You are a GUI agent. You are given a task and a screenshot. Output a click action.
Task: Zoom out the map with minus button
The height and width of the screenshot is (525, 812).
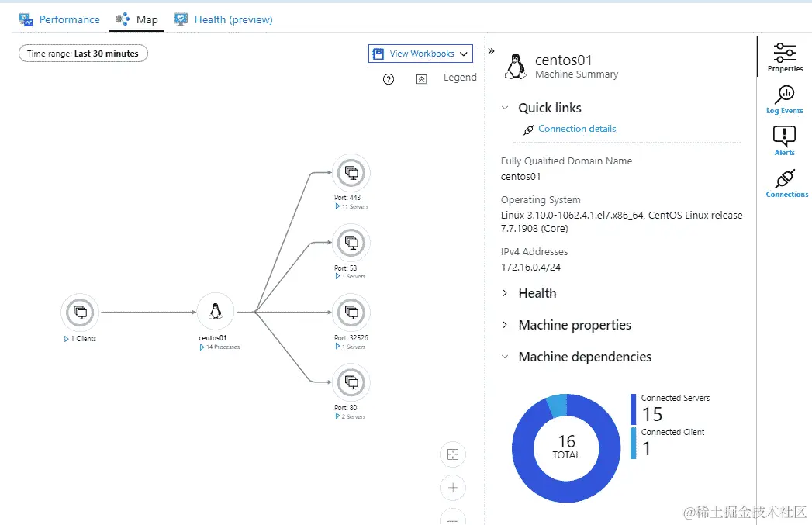pos(453,518)
